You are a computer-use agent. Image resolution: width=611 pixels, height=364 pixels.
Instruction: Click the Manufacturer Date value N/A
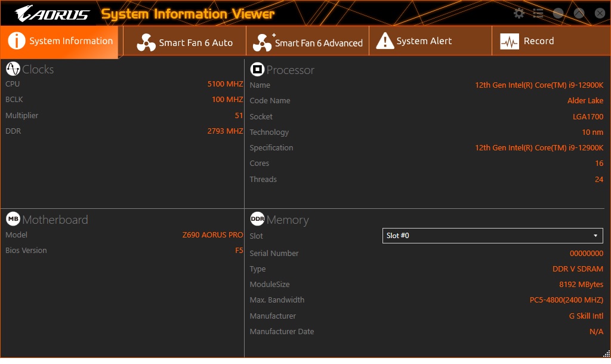pyautogui.click(x=597, y=332)
